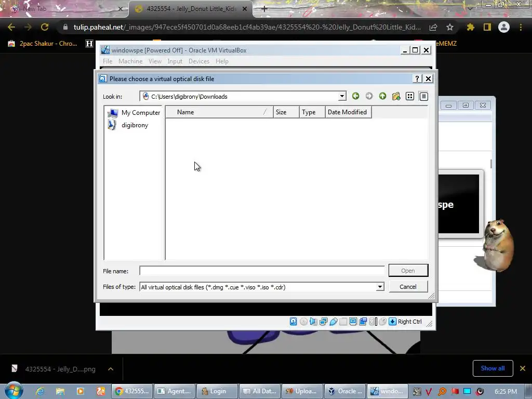The width and height of the screenshot is (532, 399).
Task: Click the mouse integration status bar icon
Action: [x=383, y=321]
